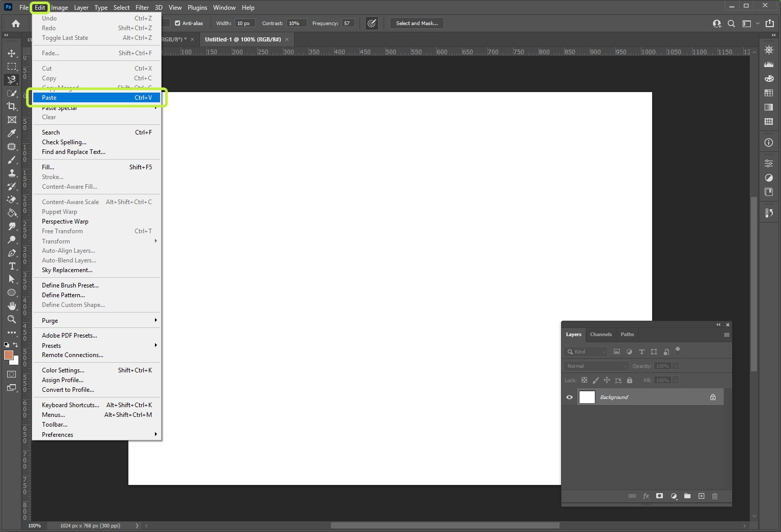Switch to the Channels tab

pos(601,335)
